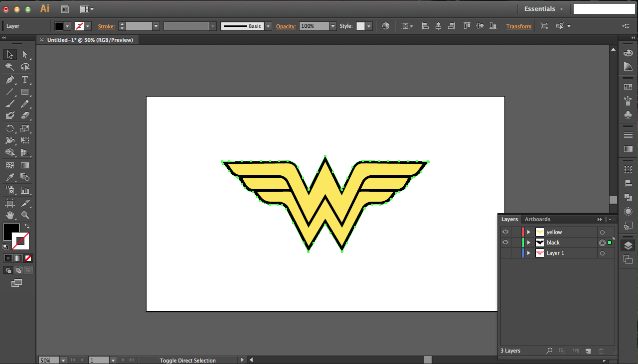Target the yellow layer circle
The height and width of the screenshot is (364, 638).
(x=602, y=232)
